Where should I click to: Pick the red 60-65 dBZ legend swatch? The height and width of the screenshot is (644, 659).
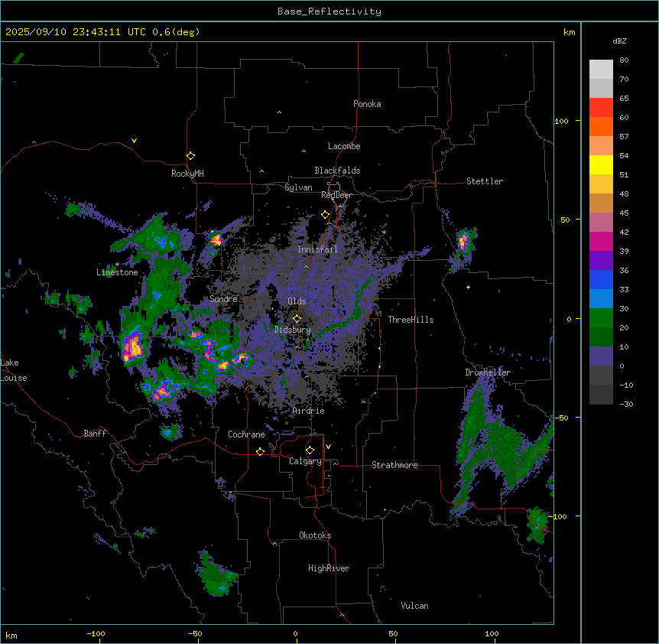coord(601,108)
